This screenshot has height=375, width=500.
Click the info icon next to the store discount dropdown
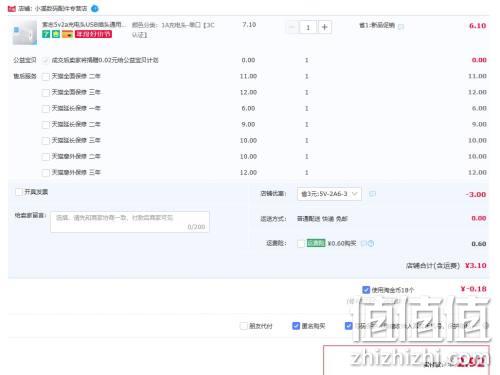pos(372,194)
